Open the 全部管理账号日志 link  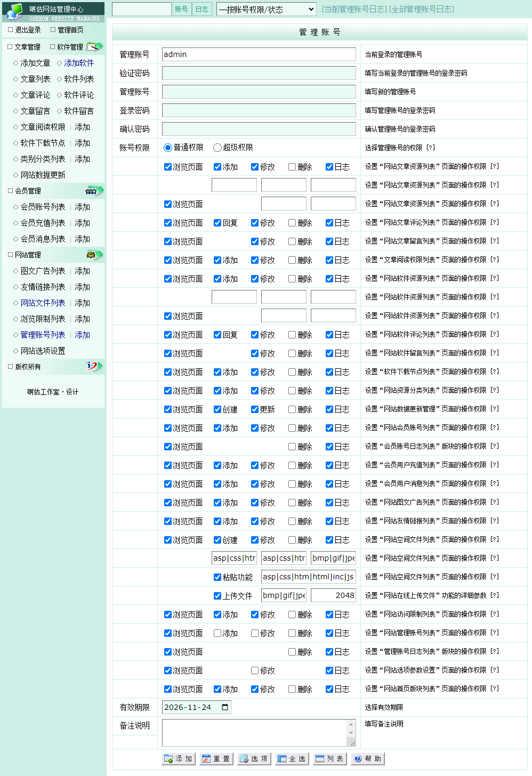422,9
